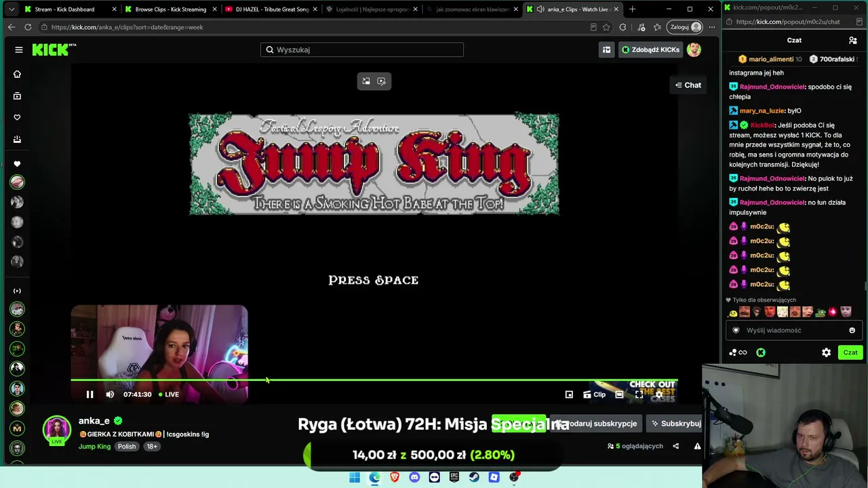This screenshot has height=488, width=868.
Task: Report the stream using the warning icon
Action: click(x=697, y=446)
